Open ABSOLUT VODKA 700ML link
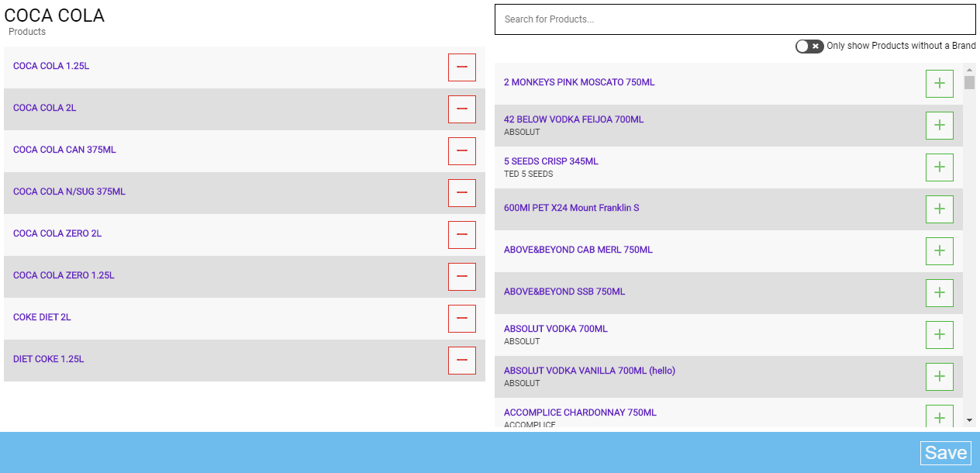 pos(556,329)
